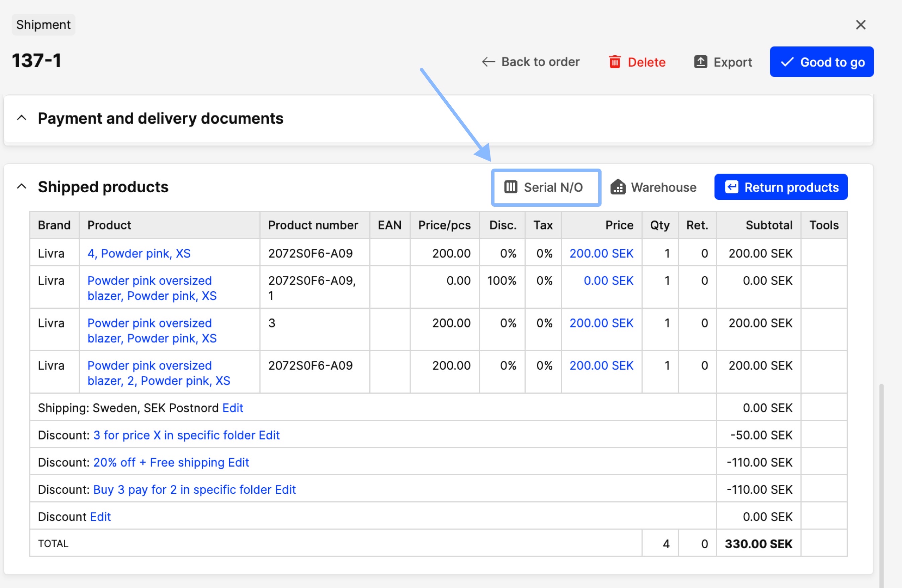Click the Tax column header
902x588 pixels.
tap(543, 225)
